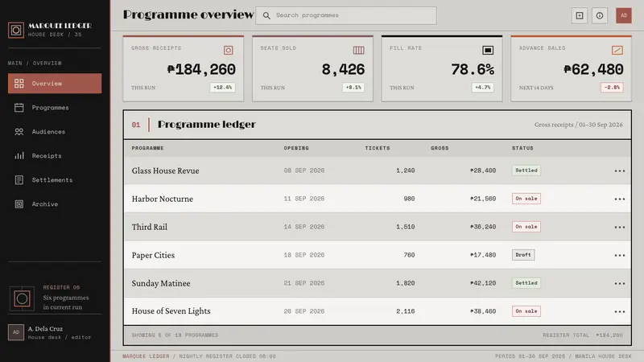Open the Sunday Matinee programme
Screen dimensions: 644x362
[161, 283]
